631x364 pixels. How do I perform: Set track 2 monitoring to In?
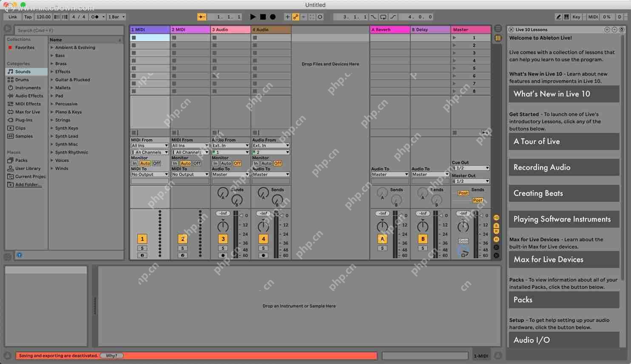(174, 163)
